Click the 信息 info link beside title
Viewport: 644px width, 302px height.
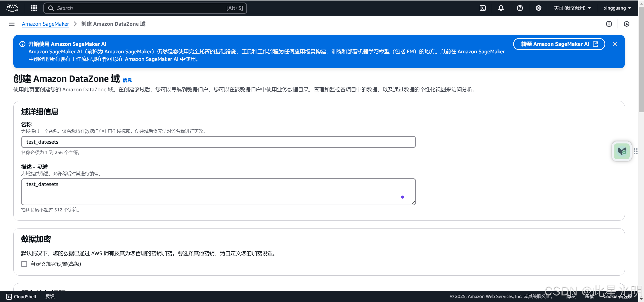(x=127, y=80)
